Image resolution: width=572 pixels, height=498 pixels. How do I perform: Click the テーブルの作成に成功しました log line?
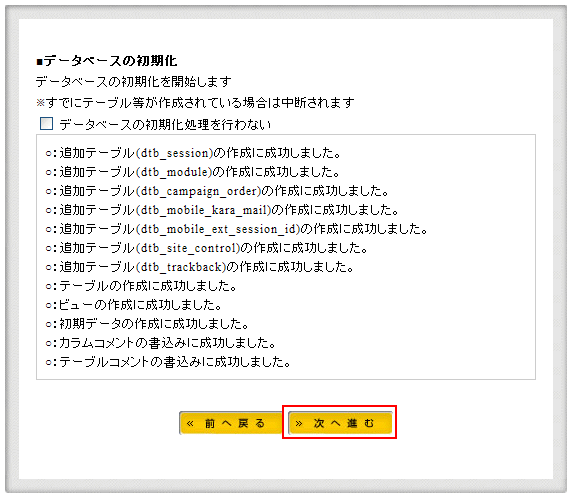click(x=141, y=286)
